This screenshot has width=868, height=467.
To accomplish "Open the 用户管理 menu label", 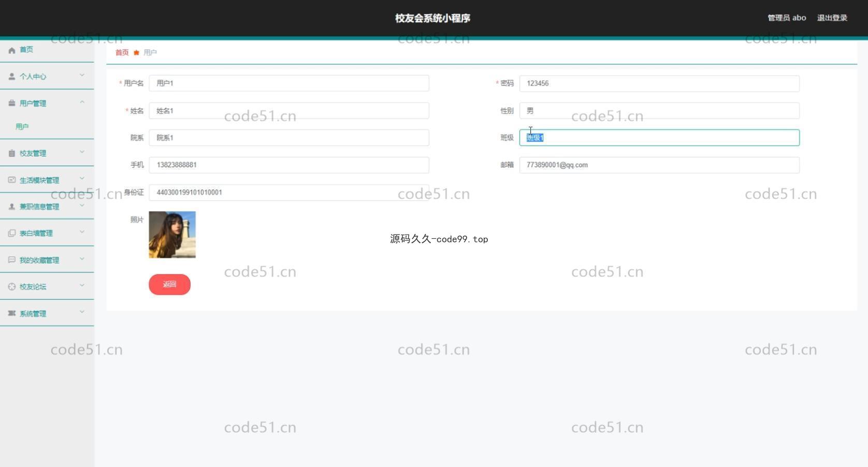I will click(x=33, y=104).
